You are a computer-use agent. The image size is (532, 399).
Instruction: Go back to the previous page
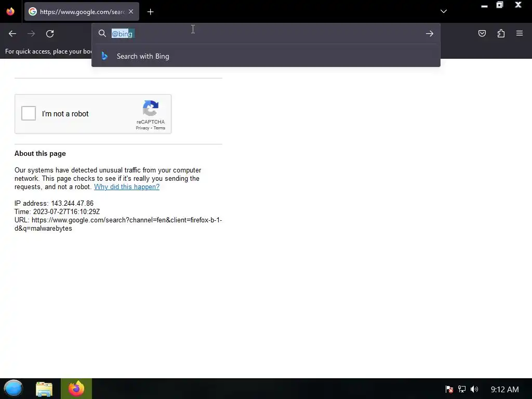coord(12,34)
